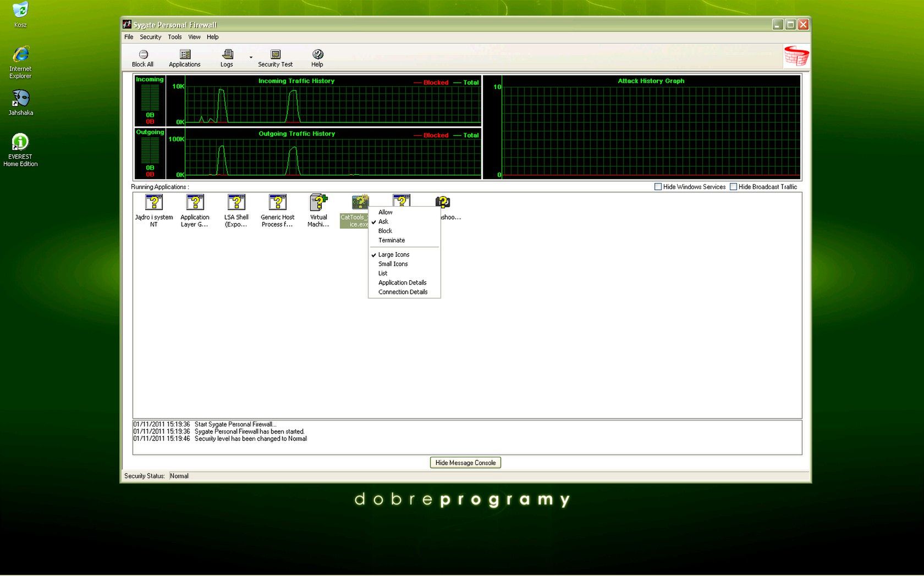Click Hide Message Console button
Screen dimensions: 924x576
(x=465, y=463)
